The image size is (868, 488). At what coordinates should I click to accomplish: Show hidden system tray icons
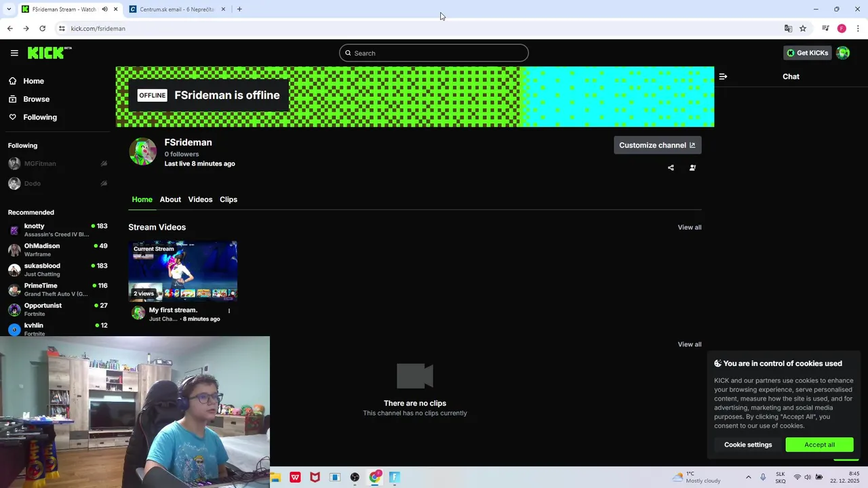tap(749, 477)
